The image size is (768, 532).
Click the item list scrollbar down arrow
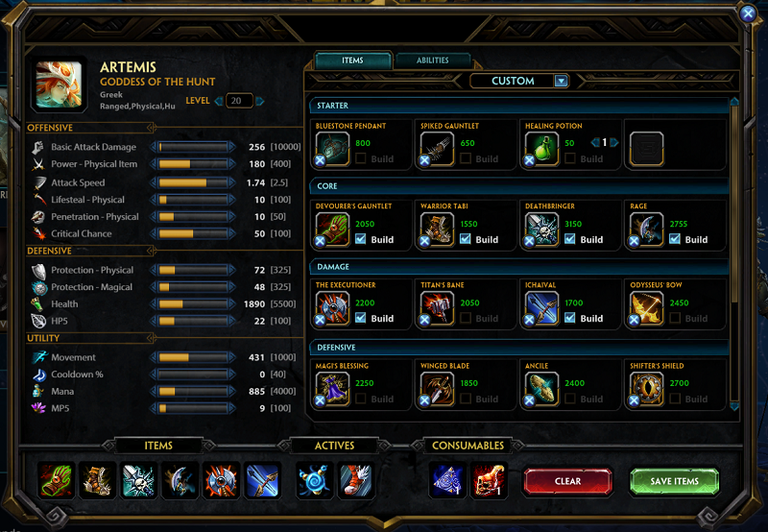click(x=734, y=406)
